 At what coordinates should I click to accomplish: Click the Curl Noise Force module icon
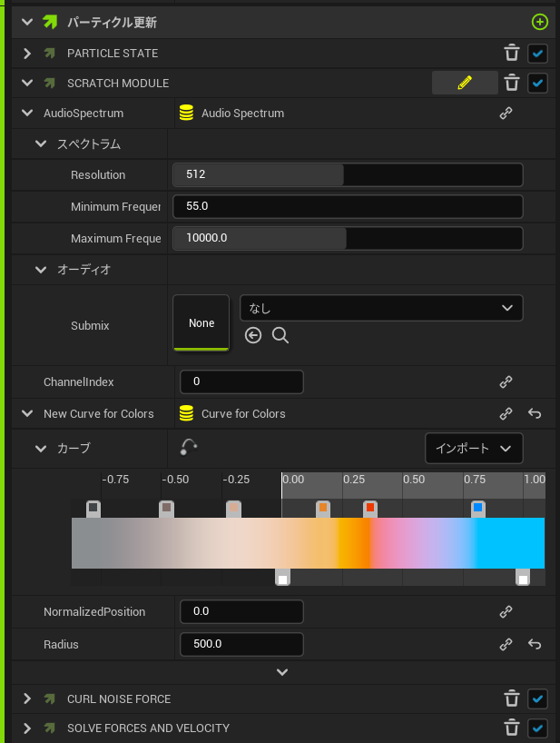point(50,698)
